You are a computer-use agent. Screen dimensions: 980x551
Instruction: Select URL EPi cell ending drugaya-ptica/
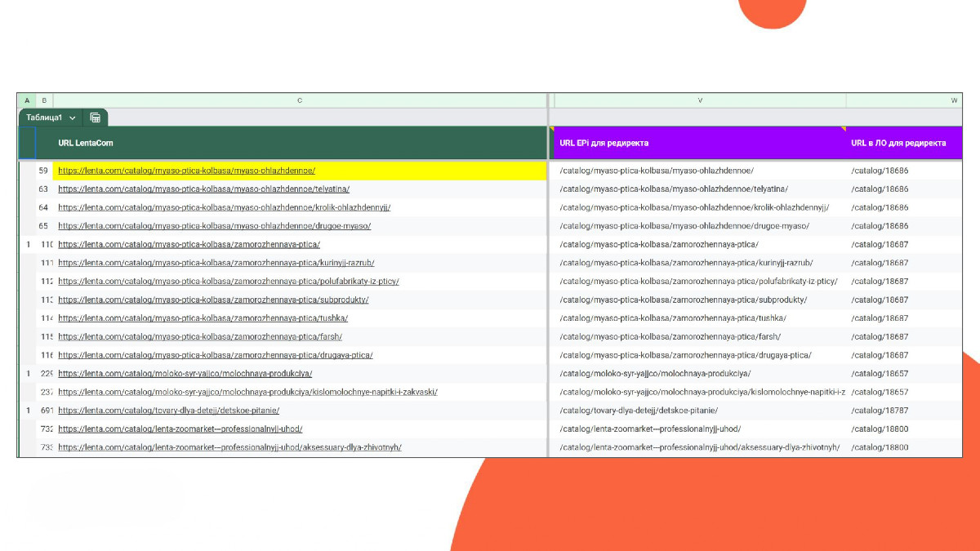coord(700,355)
